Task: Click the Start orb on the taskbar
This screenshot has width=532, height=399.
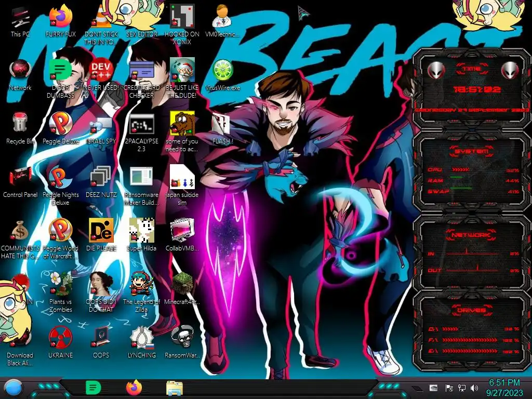Action: (x=14, y=388)
